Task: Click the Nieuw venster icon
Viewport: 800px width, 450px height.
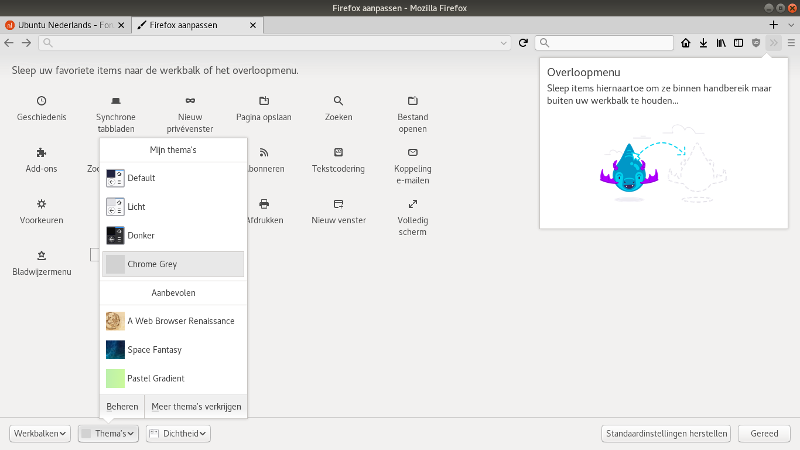Action: 338,204
